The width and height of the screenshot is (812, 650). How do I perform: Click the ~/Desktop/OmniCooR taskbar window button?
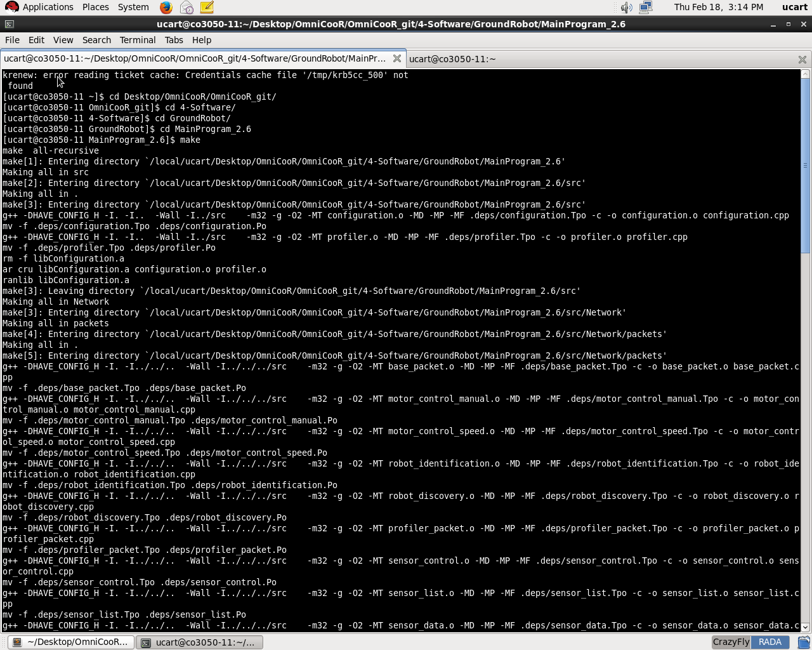(x=70, y=642)
